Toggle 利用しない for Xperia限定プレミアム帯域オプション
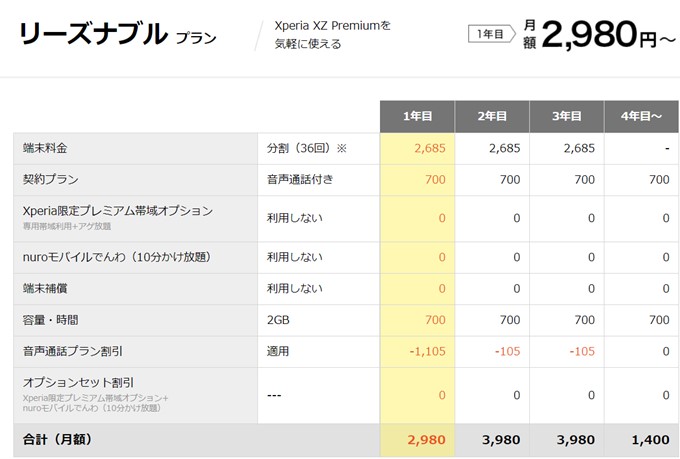Screen dimensions: 680x459 pos(295,218)
